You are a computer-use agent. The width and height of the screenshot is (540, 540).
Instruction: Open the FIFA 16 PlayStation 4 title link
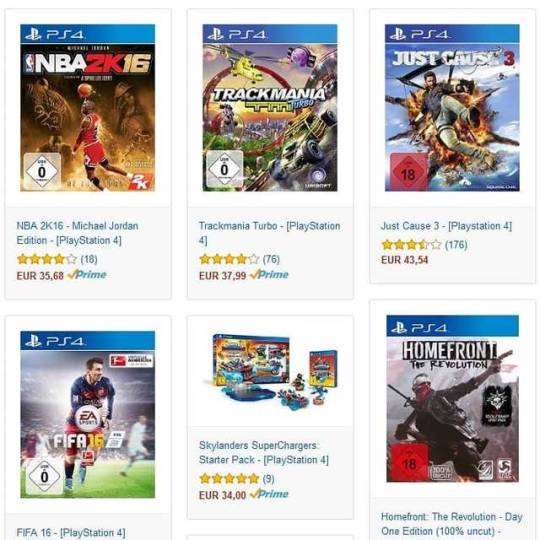pyautogui.click(x=71, y=532)
